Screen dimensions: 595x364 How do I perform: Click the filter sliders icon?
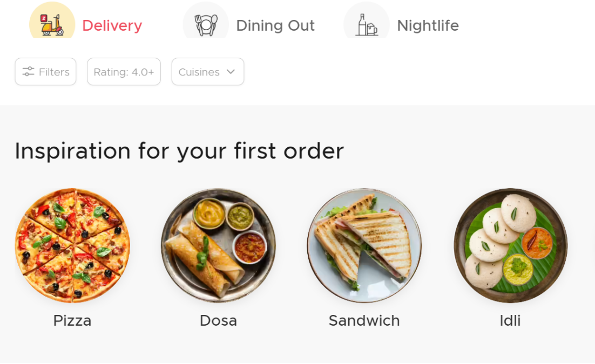click(28, 71)
